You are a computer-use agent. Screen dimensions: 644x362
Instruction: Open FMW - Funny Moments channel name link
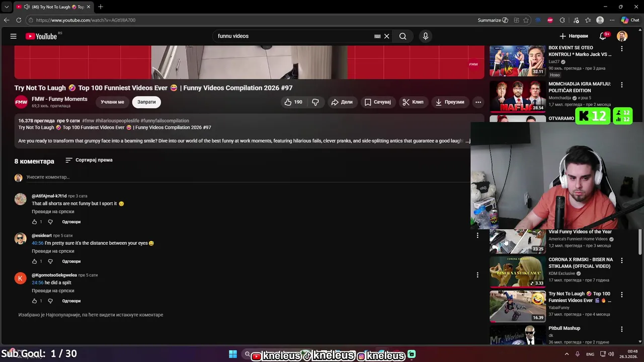click(59, 99)
